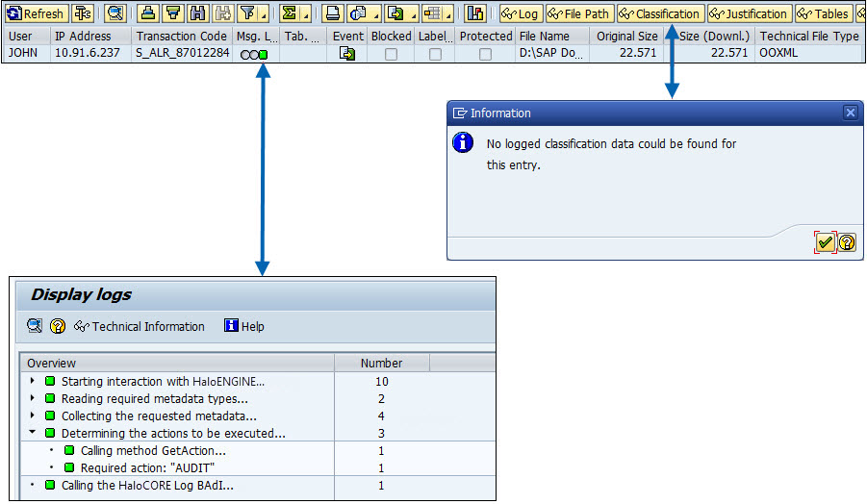The image size is (867, 504).
Task: Sort the list in ascending order
Action: pyautogui.click(x=147, y=13)
